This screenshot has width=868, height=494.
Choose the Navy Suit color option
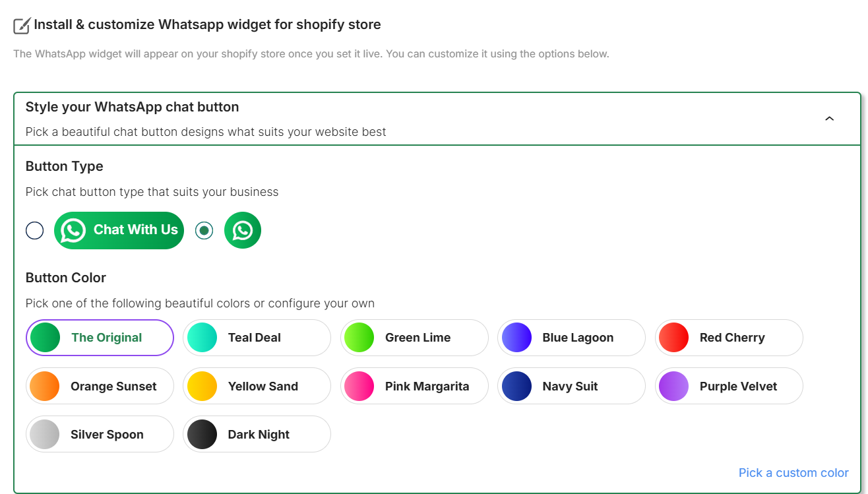tap(571, 386)
